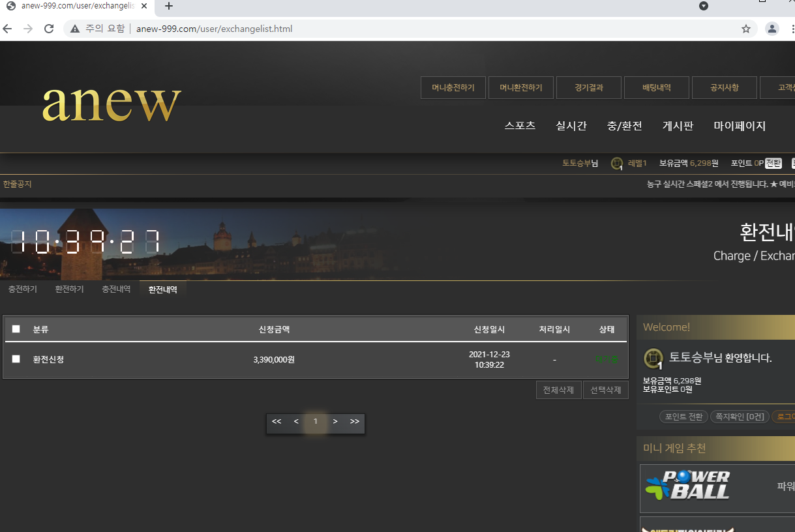
Task: Go to last page with >> button
Action: point(355,422)
